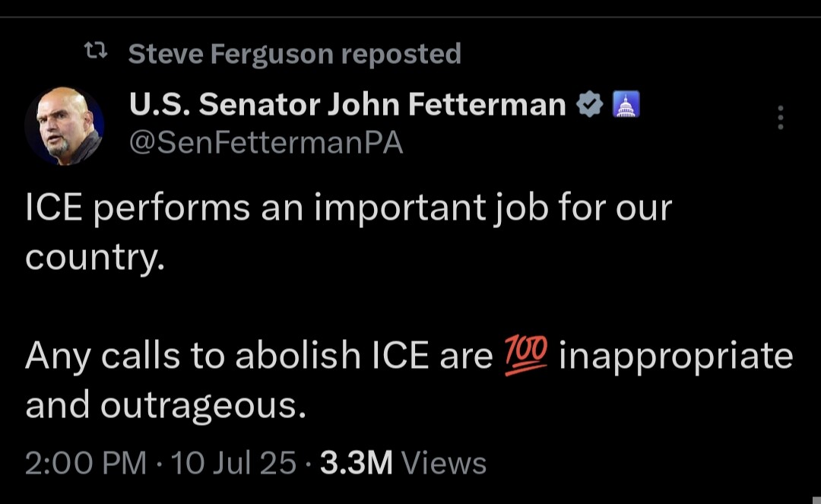Click the government Capitol building badge
This screenshot has height=504, width=821.
626,105
